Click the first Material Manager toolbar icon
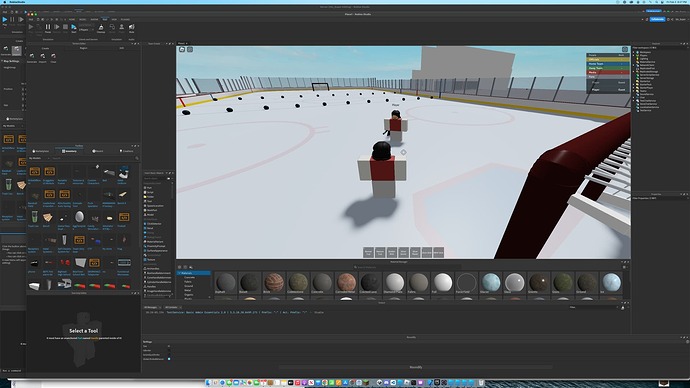The image size is (690, 388). pyautogui.click(x=180, y=267)
